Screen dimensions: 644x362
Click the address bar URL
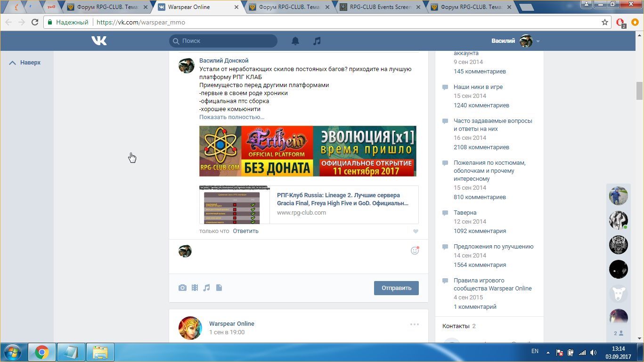pos(141,22)
